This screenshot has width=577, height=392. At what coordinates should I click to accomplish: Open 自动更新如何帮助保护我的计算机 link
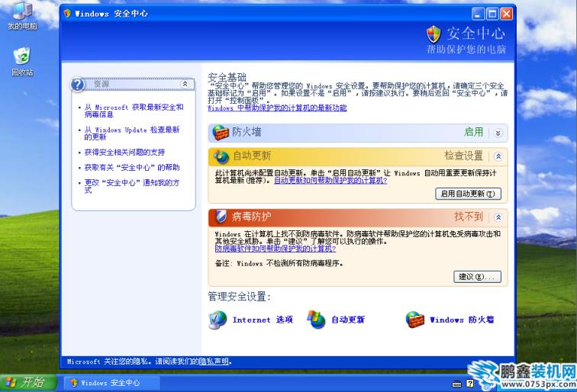(330, 181)
